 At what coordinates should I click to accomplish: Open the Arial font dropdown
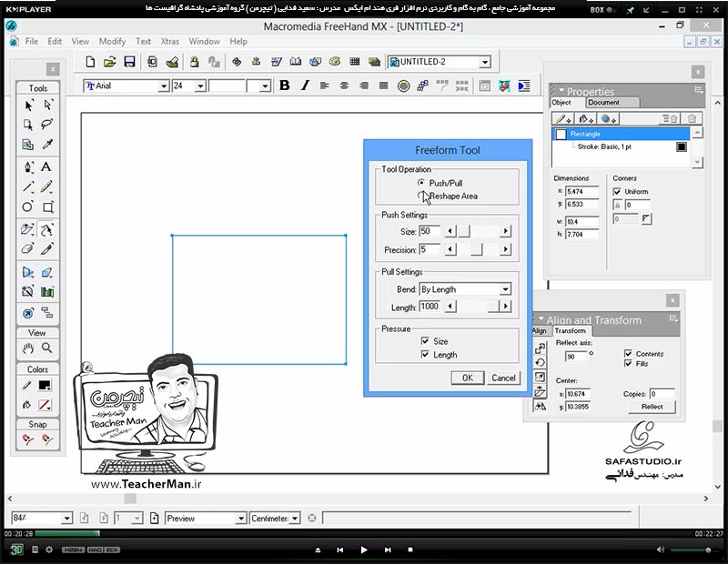[164, 86]
